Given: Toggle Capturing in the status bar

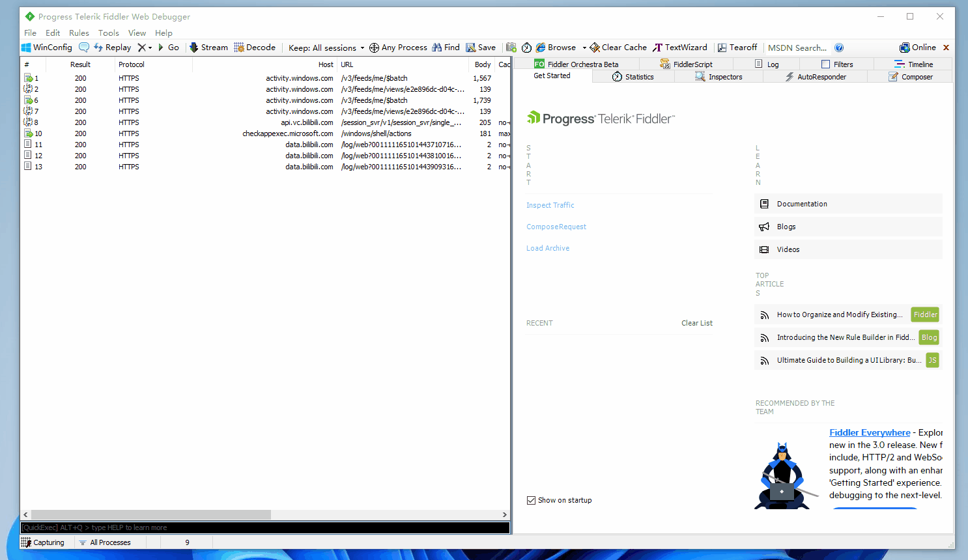Looking at the screenshot, I should pos(43,542).
